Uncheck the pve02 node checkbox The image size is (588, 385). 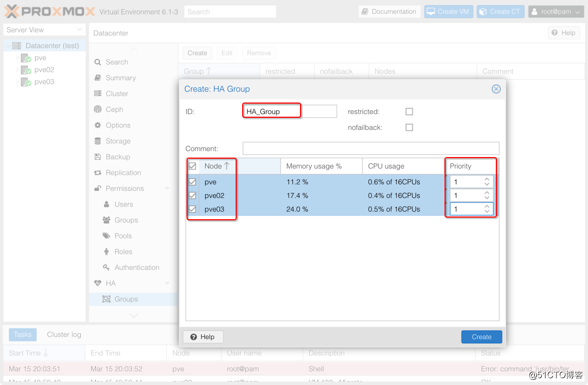[x=193, y=195]
